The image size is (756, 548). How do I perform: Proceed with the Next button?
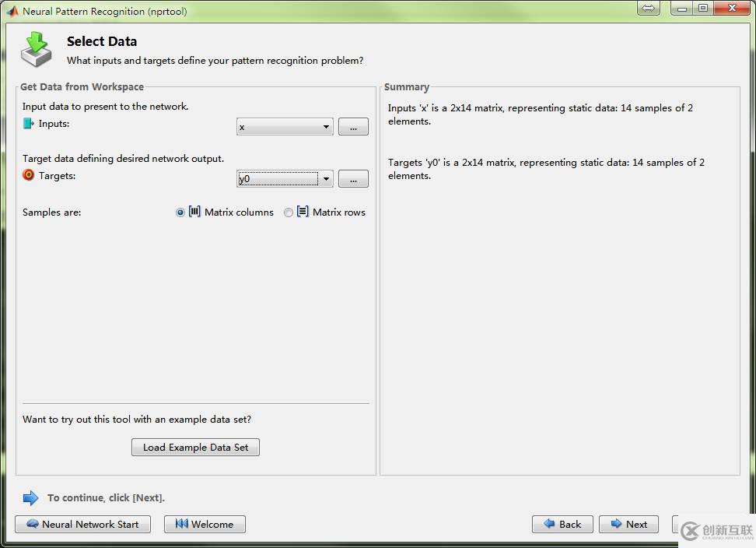(628, 525)
